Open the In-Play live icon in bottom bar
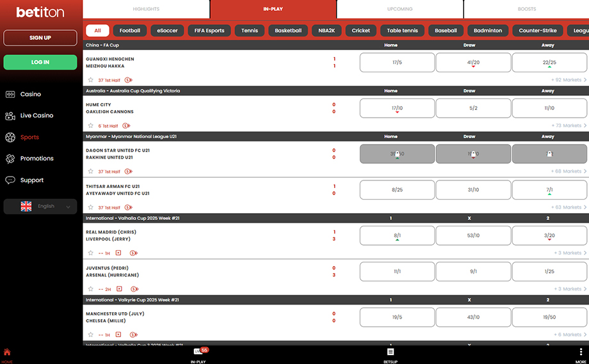 (x=198, y=352)
